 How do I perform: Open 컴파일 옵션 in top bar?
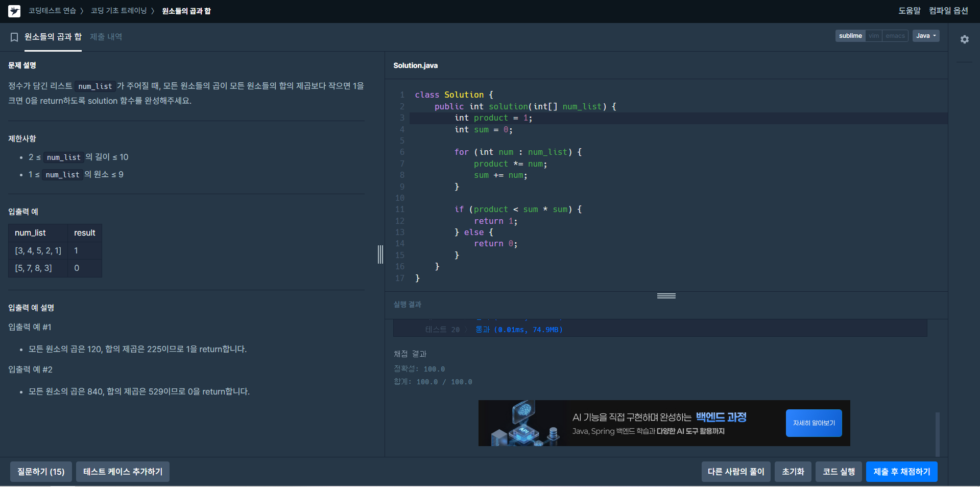point(948,11)
